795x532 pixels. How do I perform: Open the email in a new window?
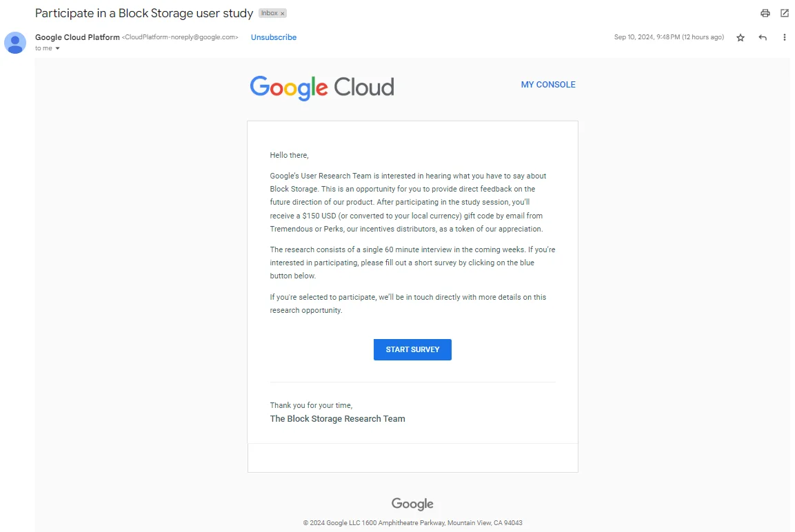pos(785,13)
